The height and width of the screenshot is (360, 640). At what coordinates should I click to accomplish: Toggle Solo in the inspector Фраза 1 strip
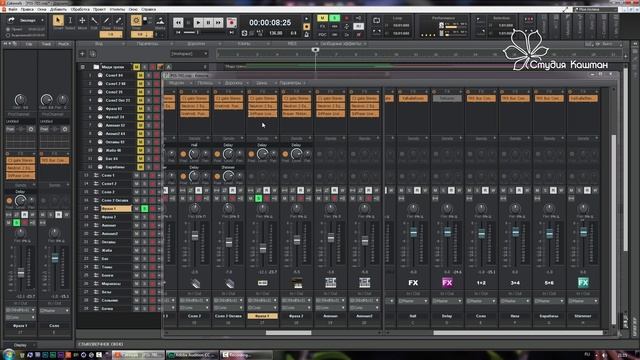pos(16,222)
